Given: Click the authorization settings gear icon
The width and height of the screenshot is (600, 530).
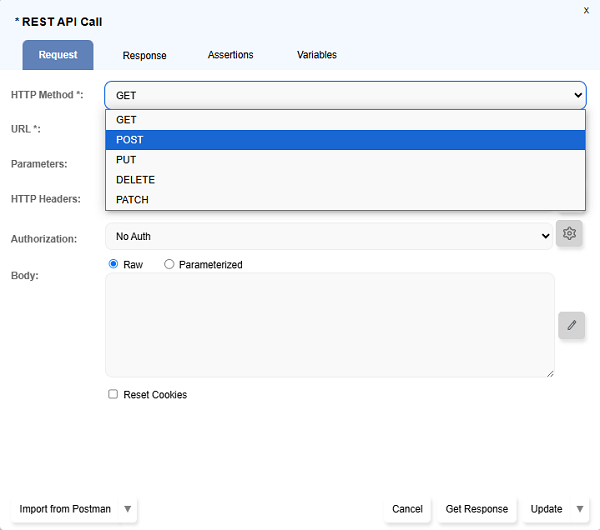Looking at the screenshot, I should [569, 234].
